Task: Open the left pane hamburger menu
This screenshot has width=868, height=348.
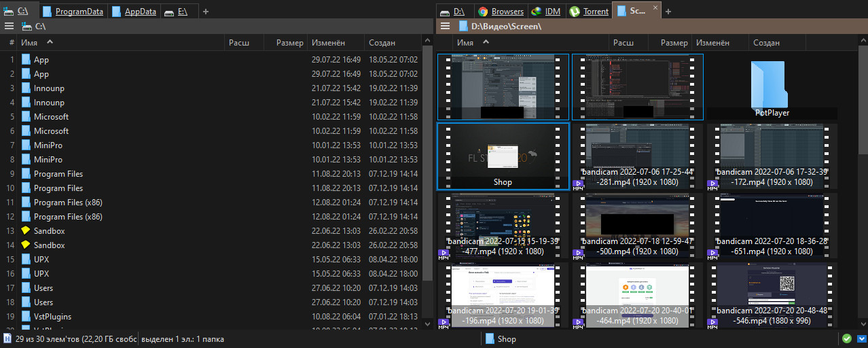Action: (x=9, y=26)
